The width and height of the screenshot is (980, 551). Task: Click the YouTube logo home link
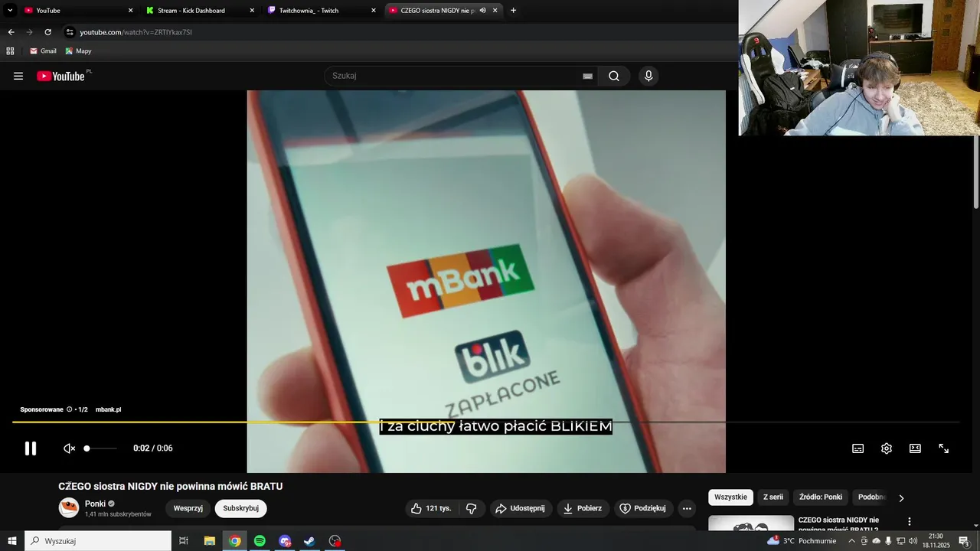click(60, 76)
